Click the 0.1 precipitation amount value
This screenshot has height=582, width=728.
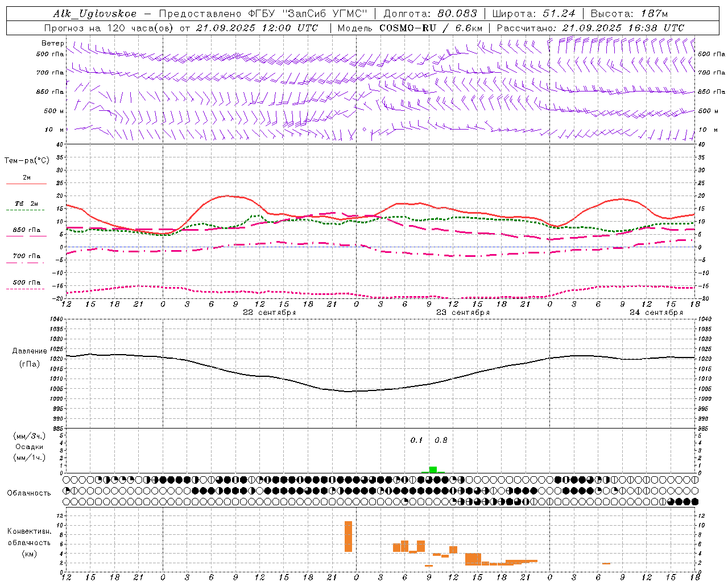[x=416, y=440]
